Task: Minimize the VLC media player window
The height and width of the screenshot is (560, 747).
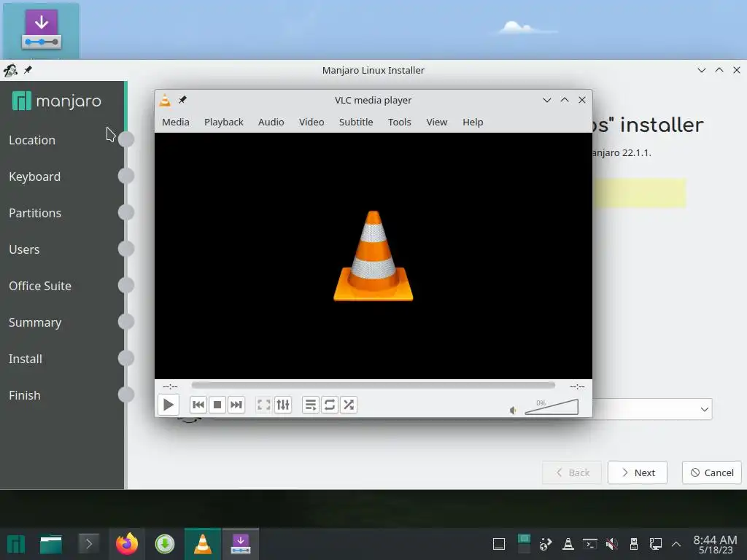Action: point(547,100)
